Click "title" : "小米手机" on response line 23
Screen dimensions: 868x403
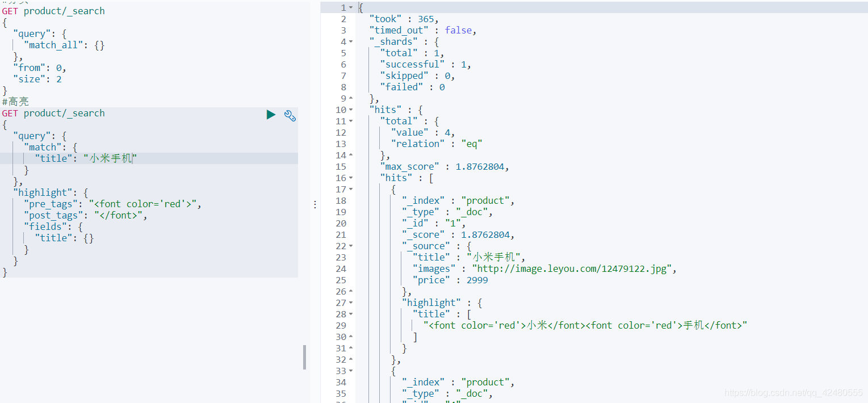(469, 257)
